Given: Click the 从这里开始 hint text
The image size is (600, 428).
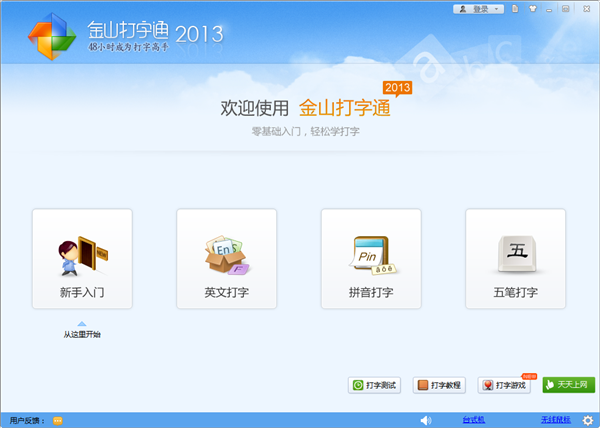Looking at the screenshot, I should point(82,334).
